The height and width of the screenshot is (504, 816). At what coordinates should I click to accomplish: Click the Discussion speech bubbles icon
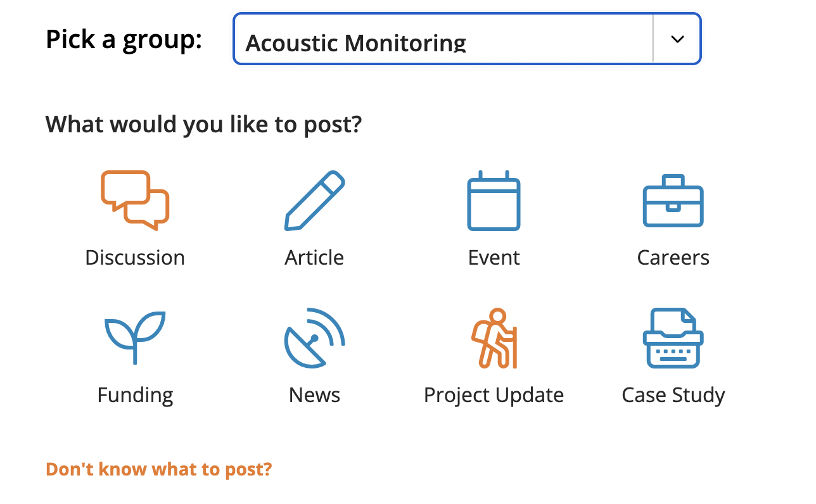(x=135, y=200)
